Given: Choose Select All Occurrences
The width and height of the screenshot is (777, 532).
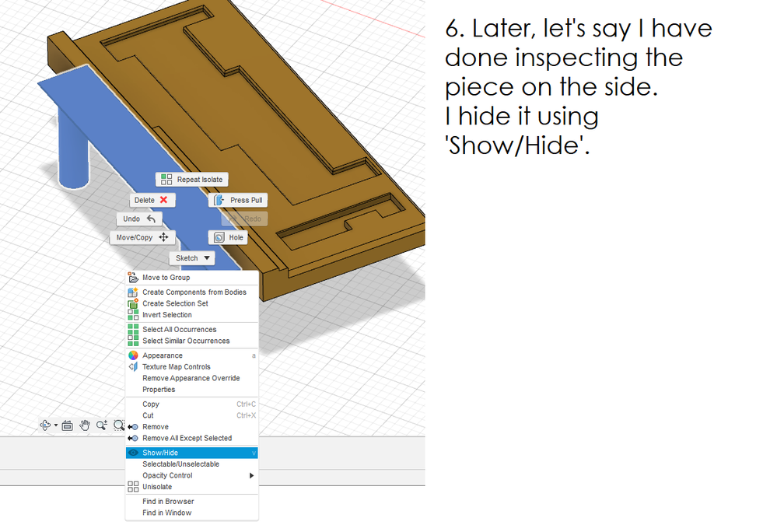Looking at the screenshot, I should [x=192, y=330].
